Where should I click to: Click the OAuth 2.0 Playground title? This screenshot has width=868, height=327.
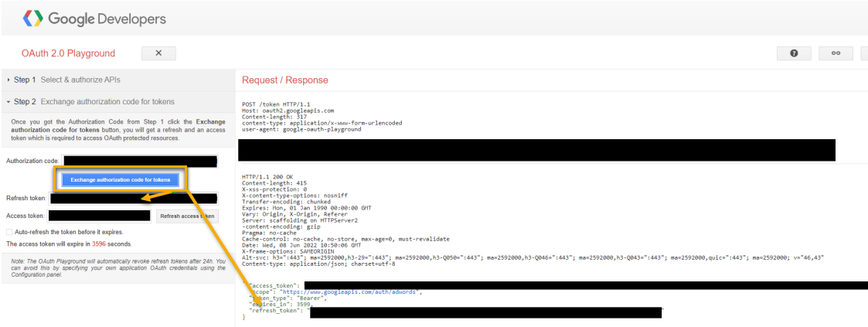click(69, 53)
